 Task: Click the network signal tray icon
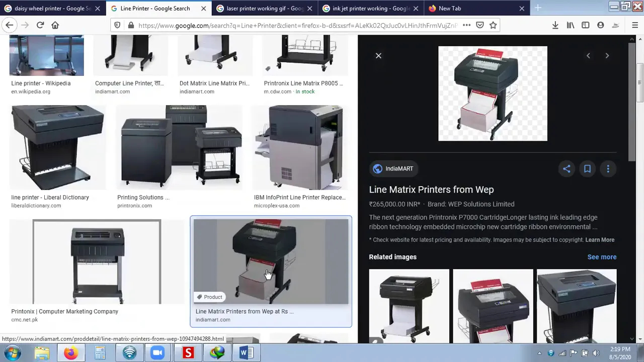(562, 353)
